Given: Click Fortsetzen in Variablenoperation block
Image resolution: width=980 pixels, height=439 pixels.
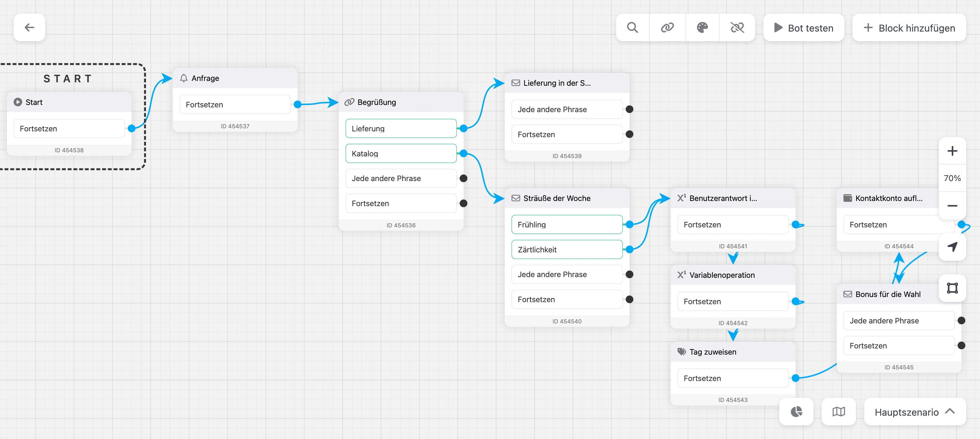Looking at the screenshot, I should [733, 301].
